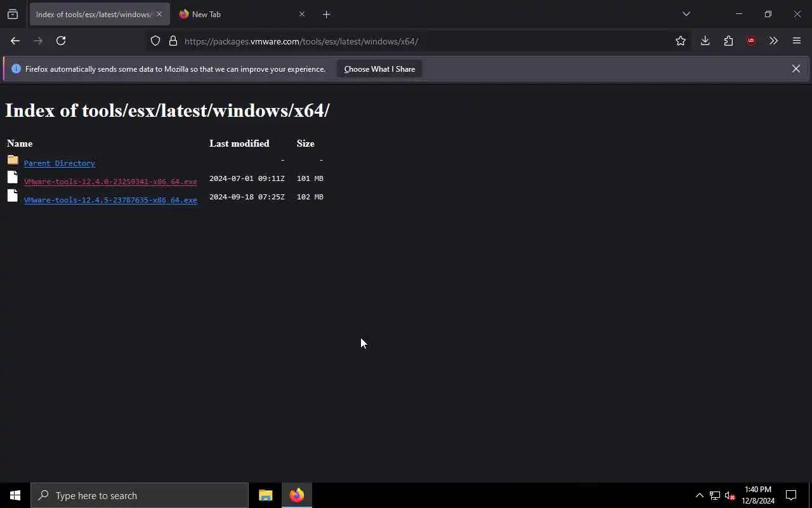The image size is (812, 508).
Task: Close the New Tab tab
Action: coord(302,14)
